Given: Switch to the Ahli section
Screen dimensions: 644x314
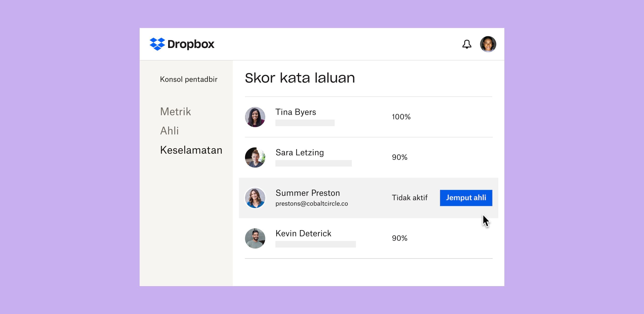Looking at the screenshot, I should click(x=170, y=131).
